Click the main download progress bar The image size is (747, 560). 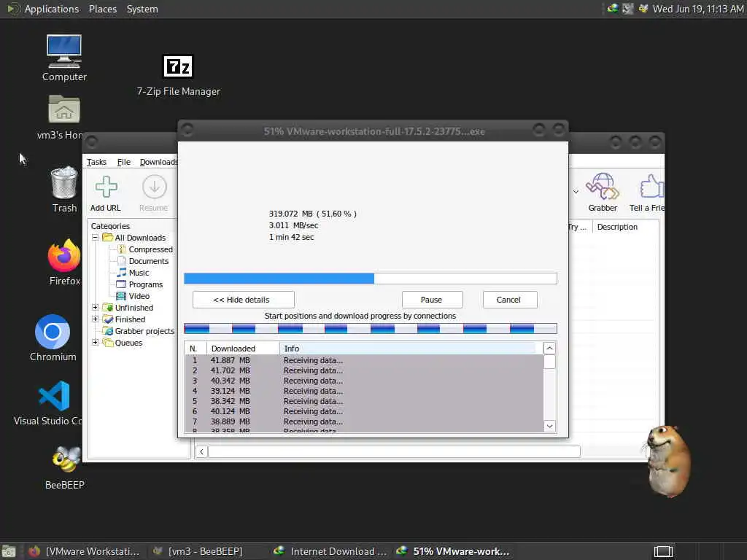click(370, 278)
